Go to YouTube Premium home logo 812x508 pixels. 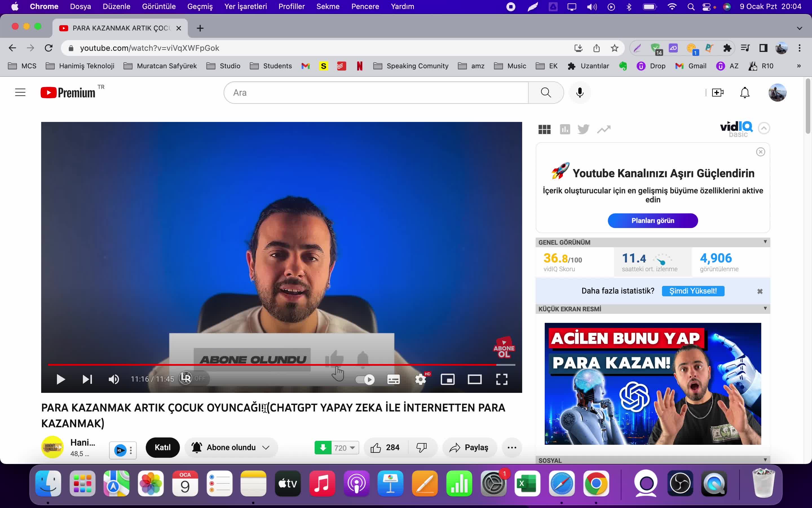pos(68,92)
